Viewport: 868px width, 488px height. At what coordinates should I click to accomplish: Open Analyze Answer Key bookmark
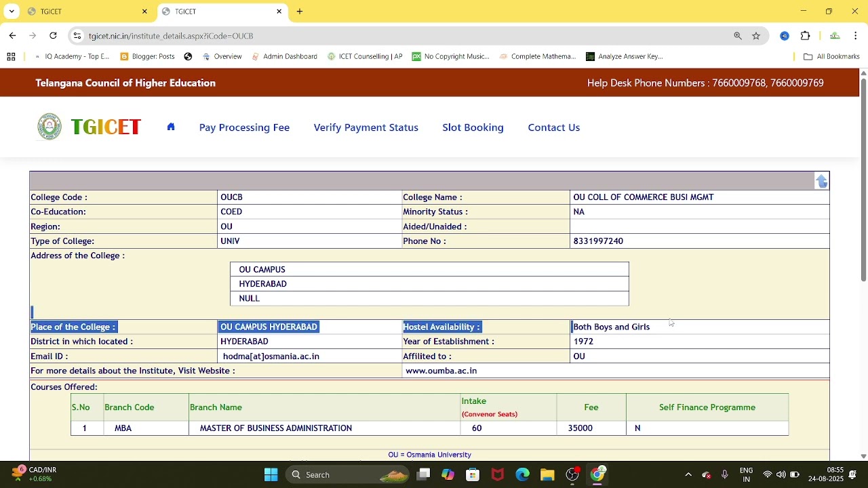click(625, 57)
